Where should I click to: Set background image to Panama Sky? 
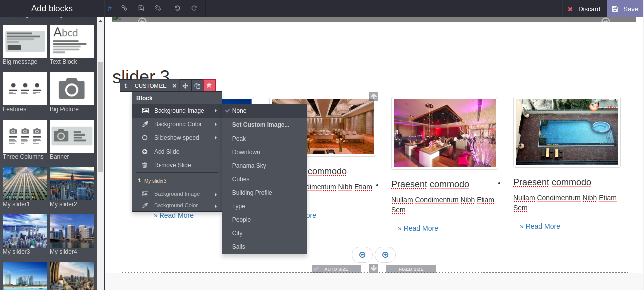point(264,166)
